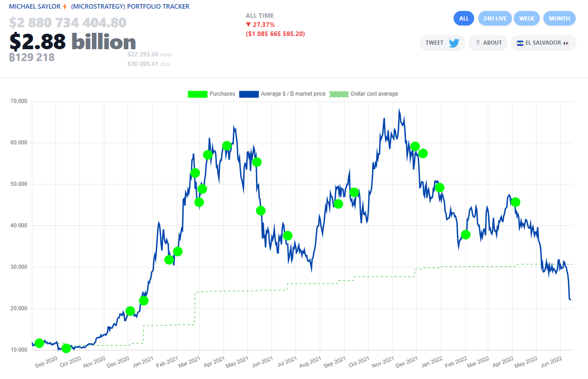Switch to the 24H LIVE view
Screen dimensions: 588x379
point(495,19)
